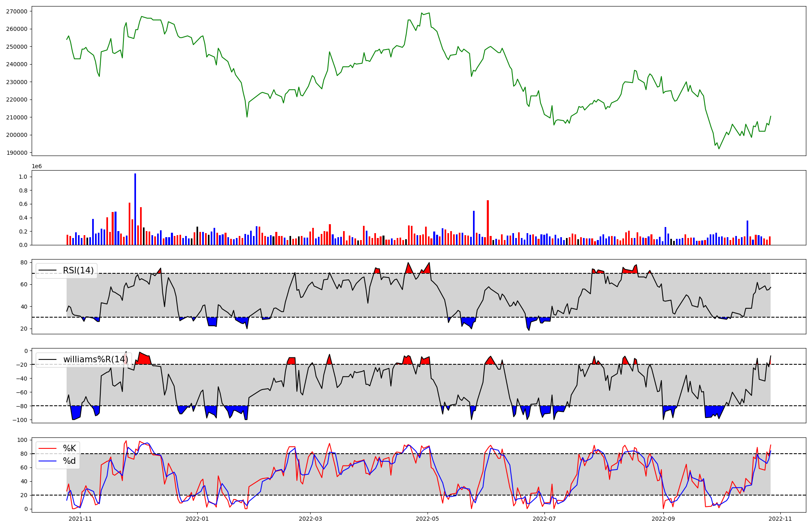Viewport: 812px width, 528px height.
Task: Click the 270000 price axis label
Action: click(x=17, y=11)
